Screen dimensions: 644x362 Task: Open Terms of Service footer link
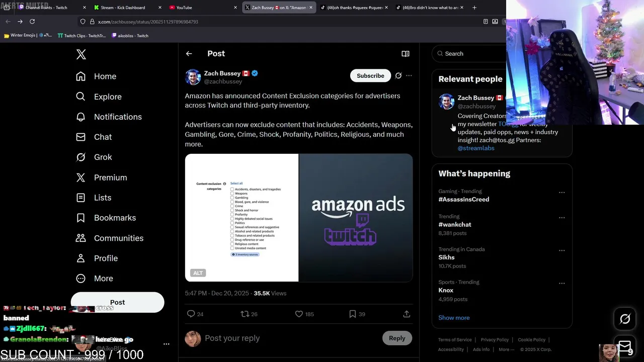point(455,340)
